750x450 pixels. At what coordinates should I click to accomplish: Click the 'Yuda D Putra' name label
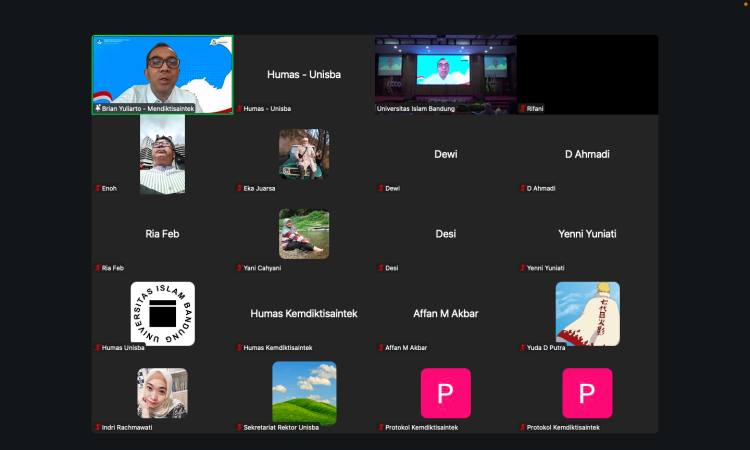click(x=546, y=348)
